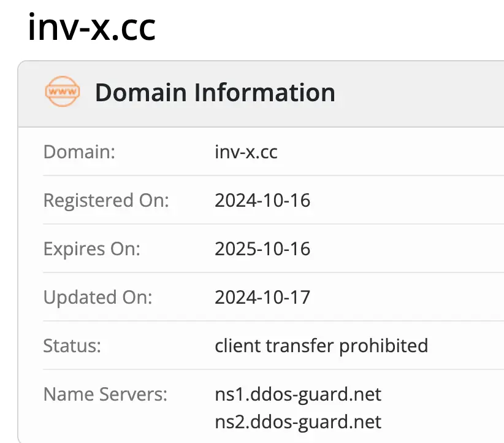Viewport: 504px width, 443px height.
Task: Select the Expires On: label
Action: pos(92,248)
